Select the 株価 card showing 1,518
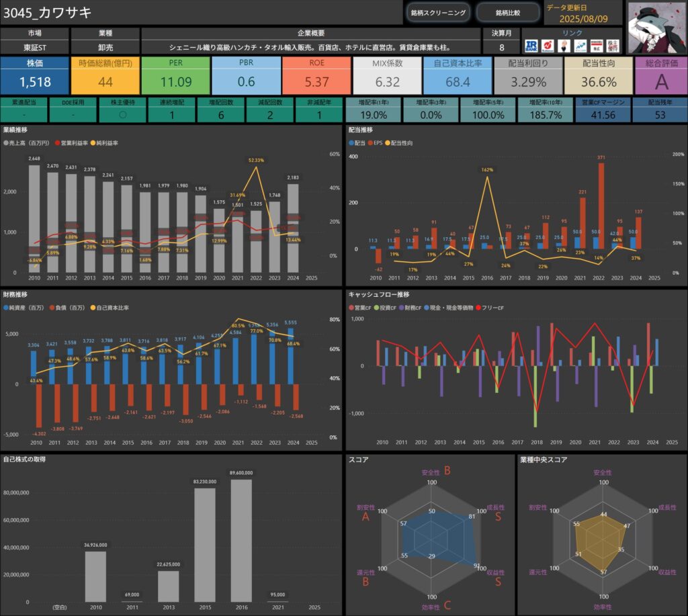 pos(35,75)
